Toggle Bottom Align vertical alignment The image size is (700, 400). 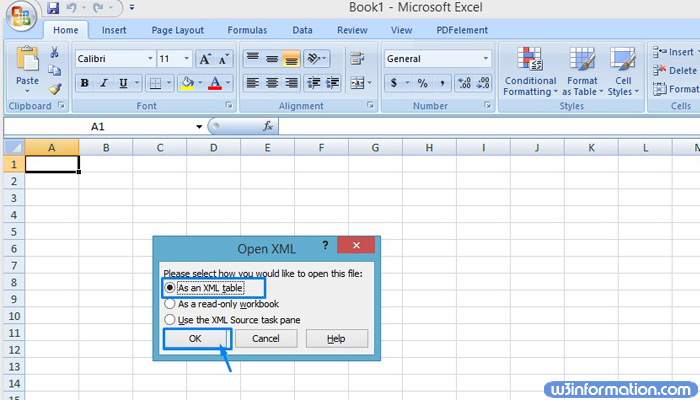click(291, 59)
